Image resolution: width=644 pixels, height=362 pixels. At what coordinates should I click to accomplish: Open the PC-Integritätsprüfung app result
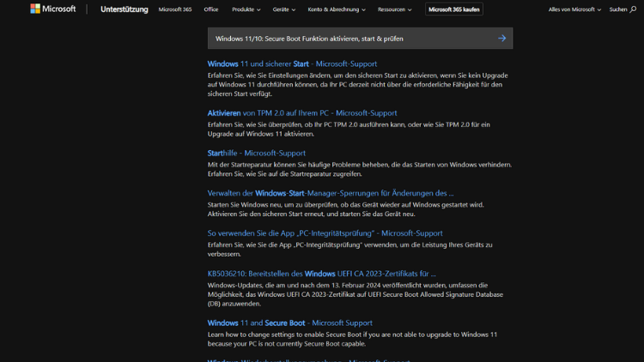point(325,233)
